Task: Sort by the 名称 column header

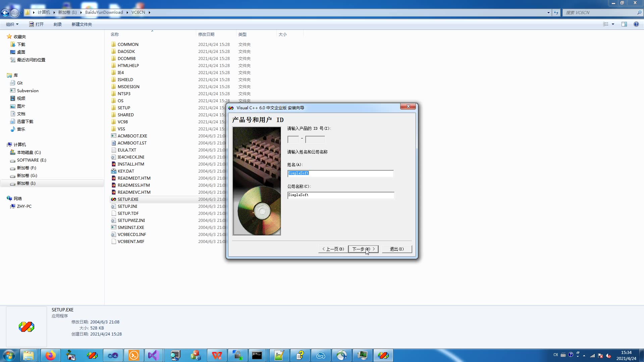Action: (x=115, y=34)
